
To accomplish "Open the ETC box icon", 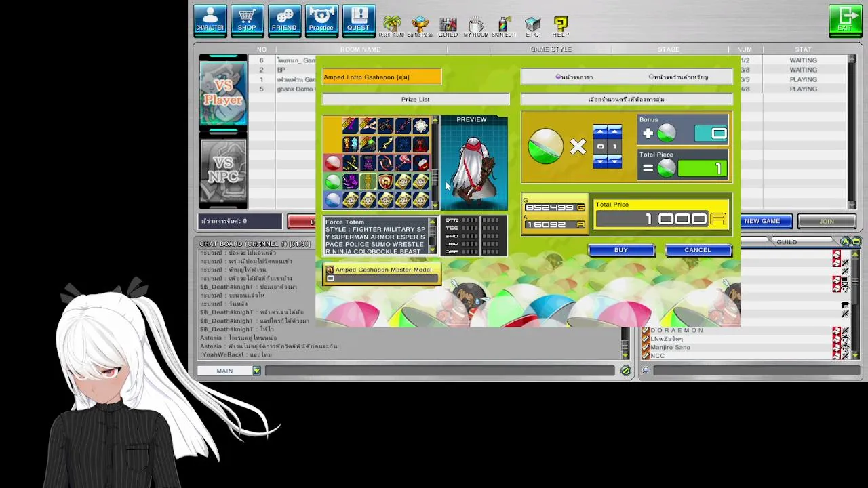I will coord(532,26).
